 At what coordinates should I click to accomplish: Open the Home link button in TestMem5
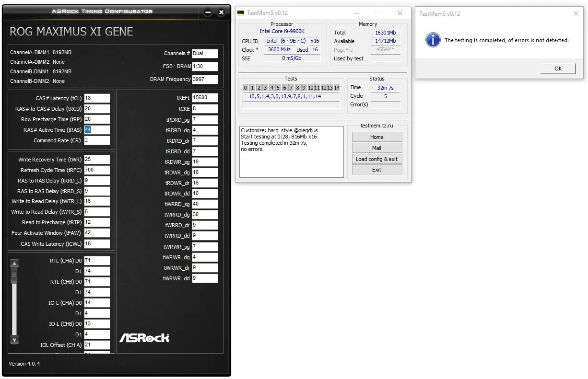(x=376, y=137)
